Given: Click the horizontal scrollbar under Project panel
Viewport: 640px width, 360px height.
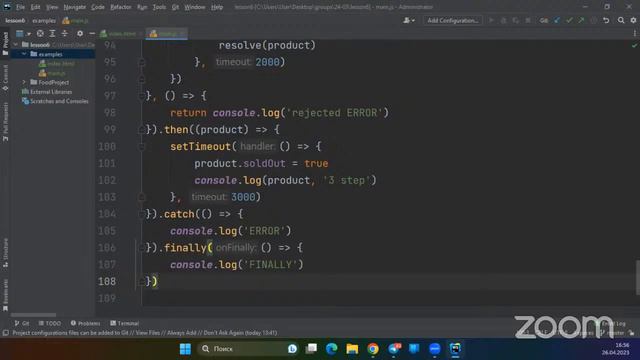Looking at the screenshot, I should pyautogui.click(x=33, y=315).
